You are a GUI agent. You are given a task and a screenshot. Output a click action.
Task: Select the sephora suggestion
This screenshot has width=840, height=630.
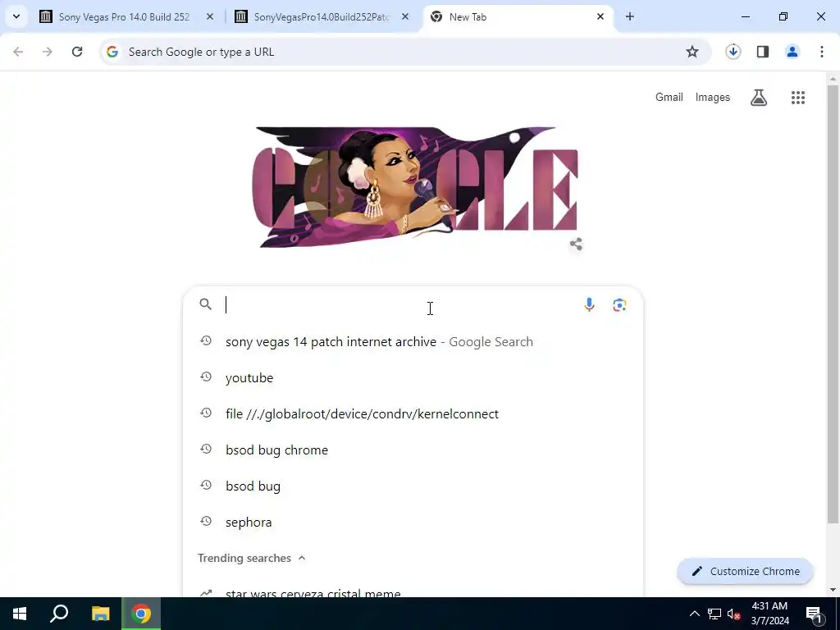(413, 523)
